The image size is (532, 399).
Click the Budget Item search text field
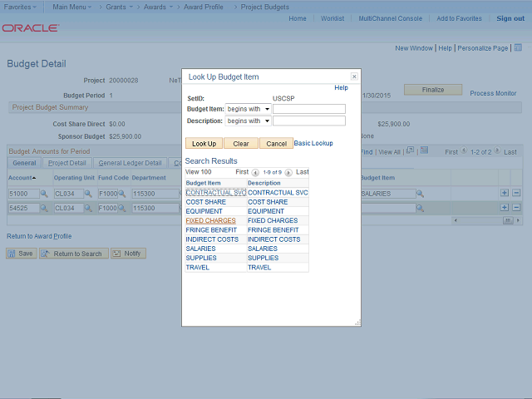(x=308, y=109)
